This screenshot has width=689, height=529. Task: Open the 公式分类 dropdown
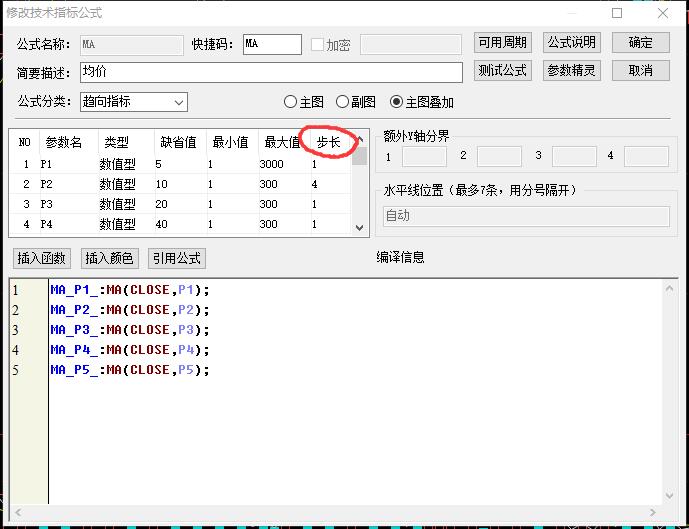pos(134,102)
